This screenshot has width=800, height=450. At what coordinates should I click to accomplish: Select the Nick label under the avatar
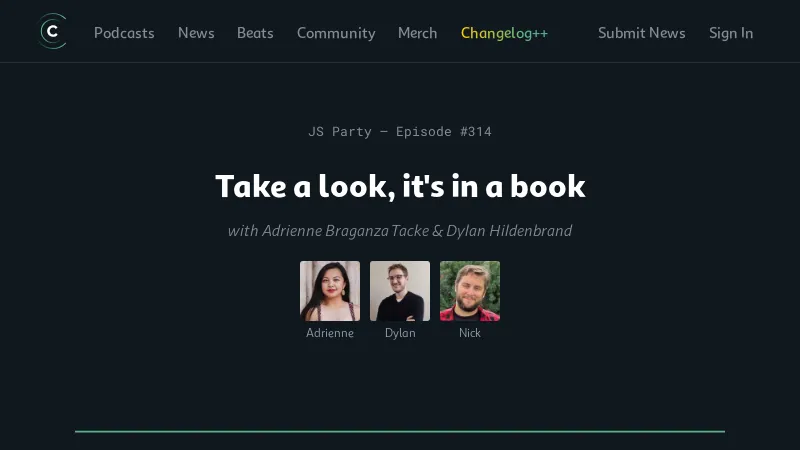point(470,333)
